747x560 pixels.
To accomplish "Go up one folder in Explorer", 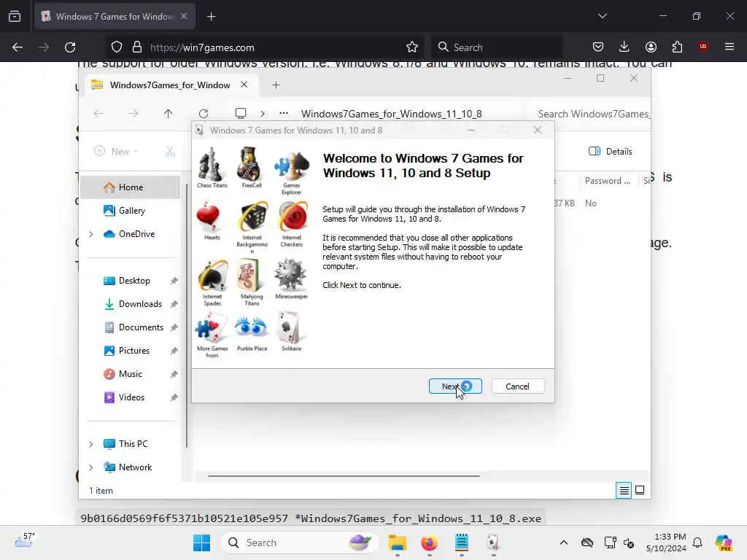I will [169, 114].
